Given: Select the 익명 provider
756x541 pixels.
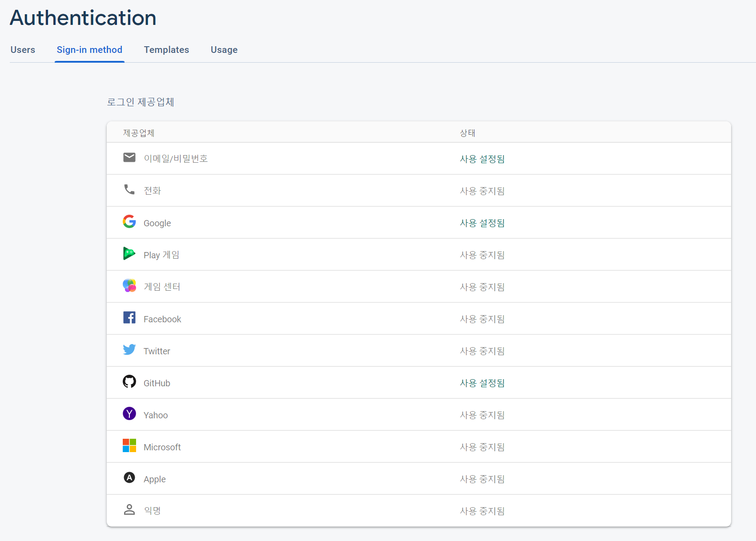Looking at the screenshot, I should click(419, 511).
